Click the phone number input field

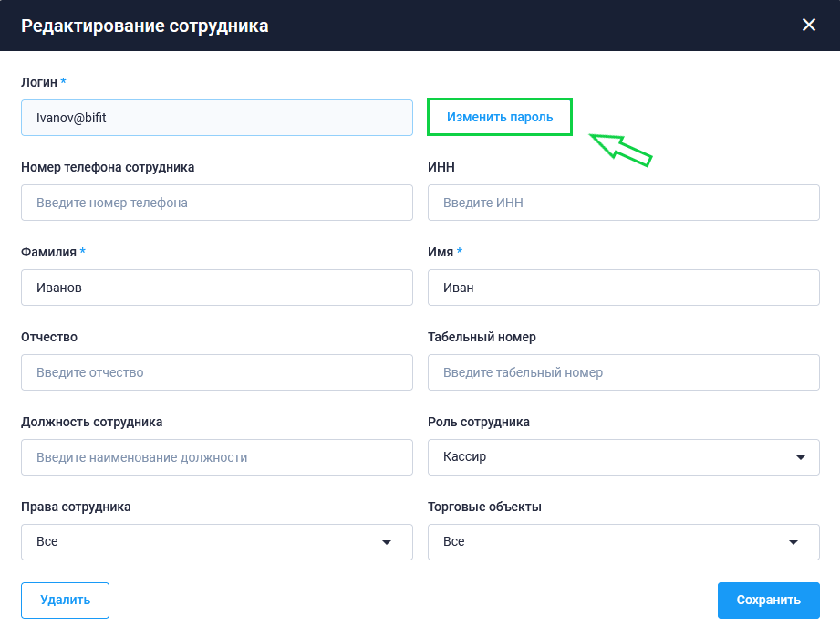click(x=217, y=203)
